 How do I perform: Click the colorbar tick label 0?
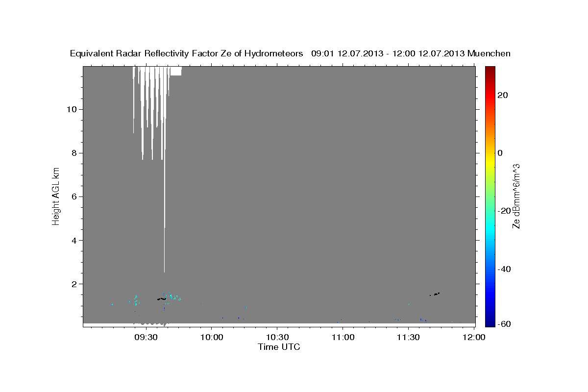click(500, 153)
